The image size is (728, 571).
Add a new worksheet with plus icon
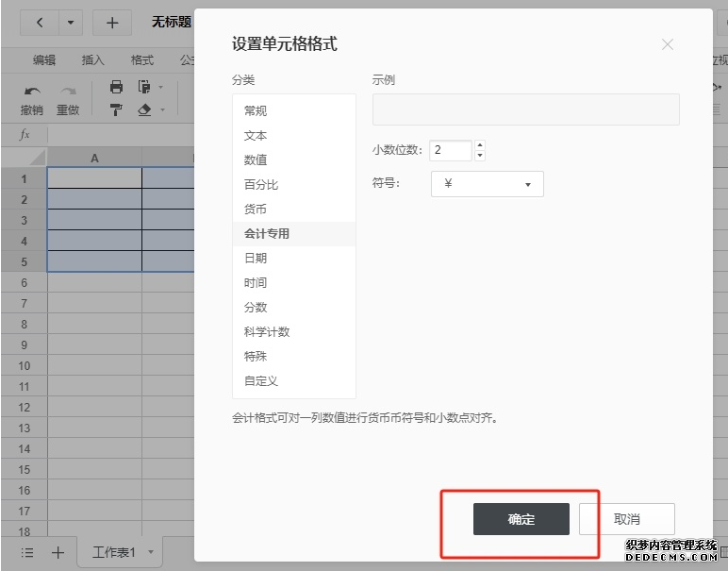tap(58, 552)
